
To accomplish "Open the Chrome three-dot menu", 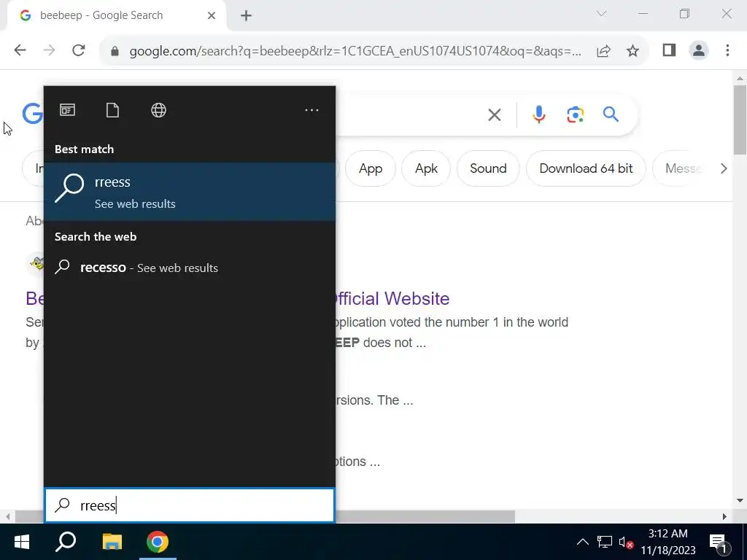I will click(x=727, y=50).
